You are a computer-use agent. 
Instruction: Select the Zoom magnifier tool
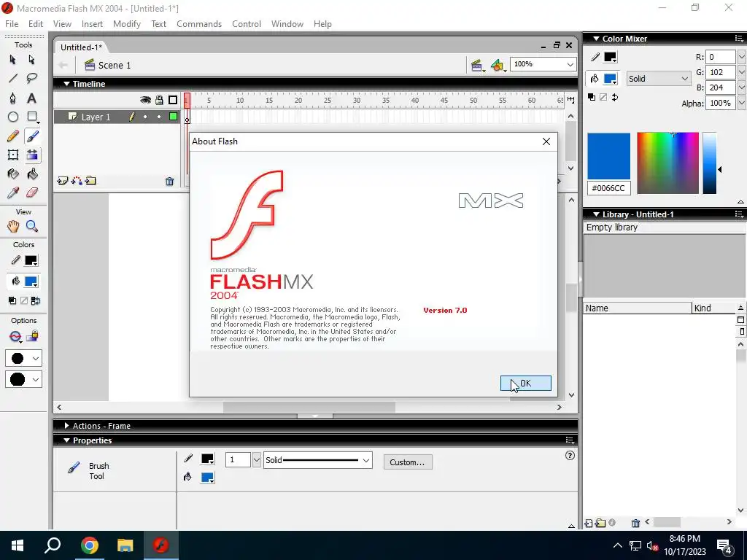coord(32,226)
